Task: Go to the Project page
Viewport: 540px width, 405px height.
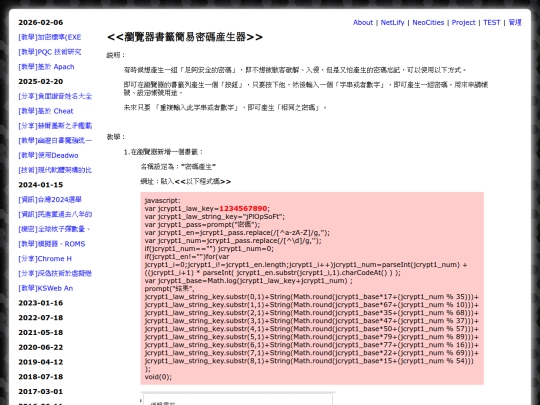Action: 464,22
